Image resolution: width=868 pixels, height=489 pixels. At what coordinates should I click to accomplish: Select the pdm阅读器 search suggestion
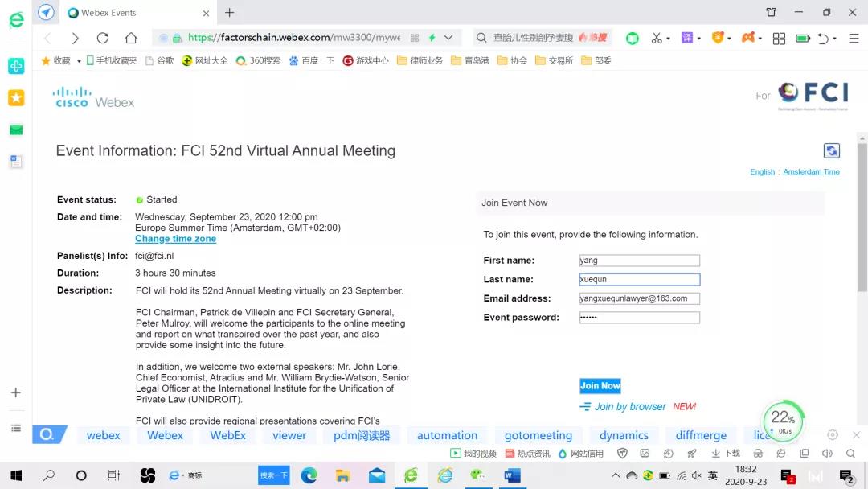(362, 435)
